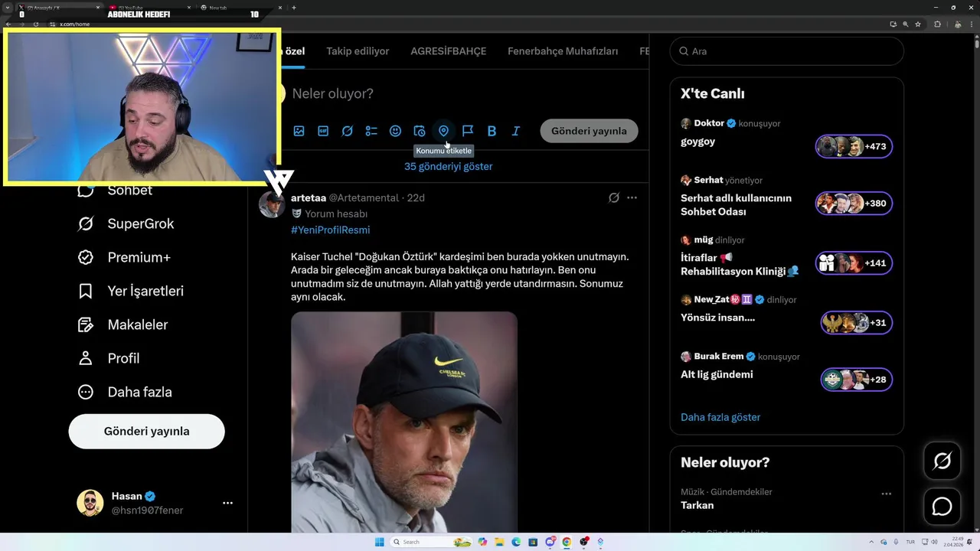Click the Windows taskbar Search box
Viewport: 980px width, 551px height.
pos(431,542)
